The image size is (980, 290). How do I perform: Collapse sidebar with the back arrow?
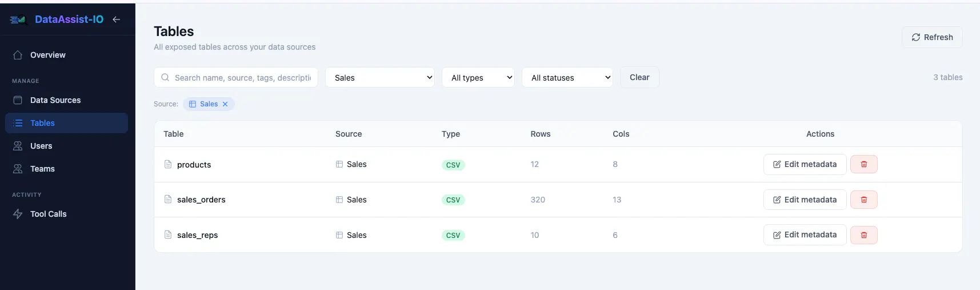click(x=117, y=19)
